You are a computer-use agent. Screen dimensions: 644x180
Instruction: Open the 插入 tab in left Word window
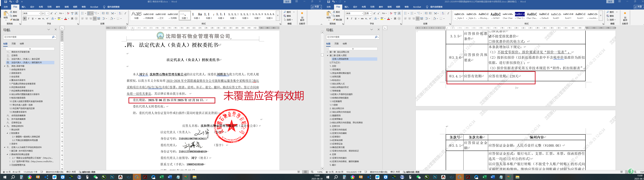click(24, 7)
